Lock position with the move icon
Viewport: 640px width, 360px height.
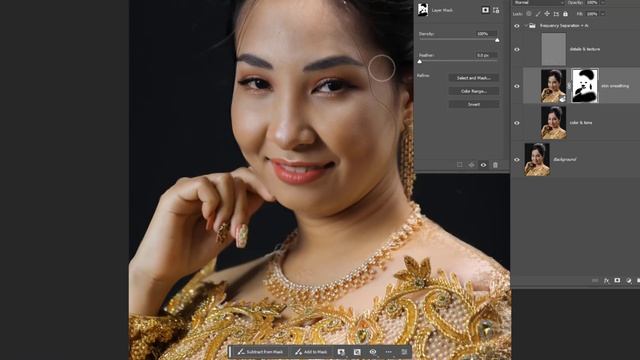(x=547, y=14)
